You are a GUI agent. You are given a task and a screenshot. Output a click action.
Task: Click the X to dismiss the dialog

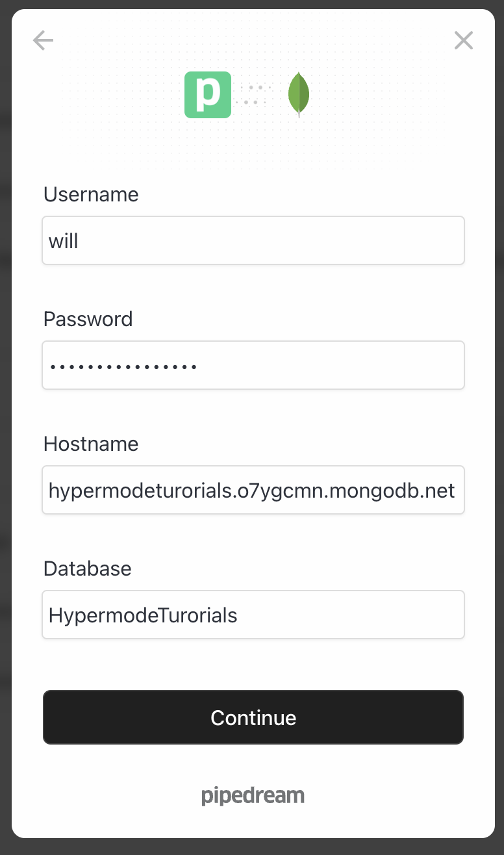pos(463,40)
